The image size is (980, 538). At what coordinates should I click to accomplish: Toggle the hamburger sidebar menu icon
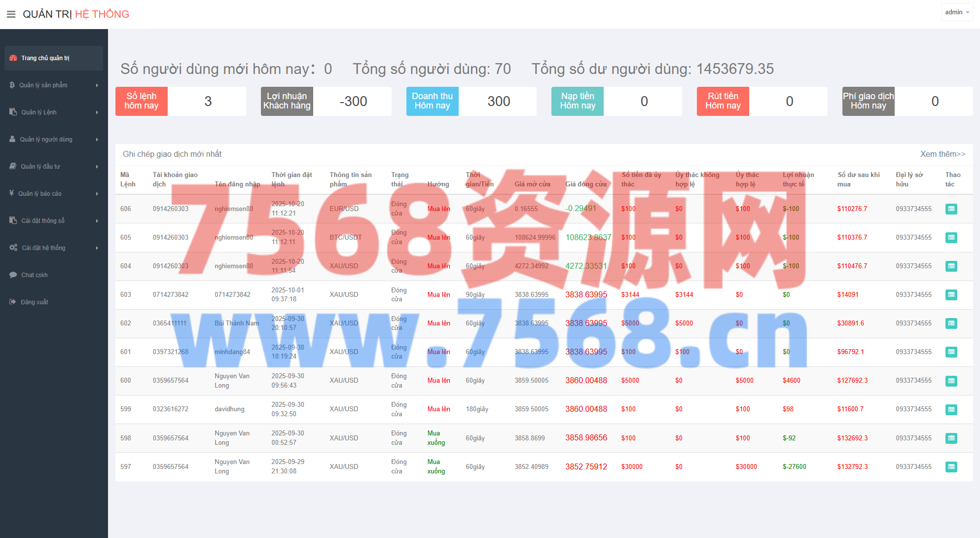(x=11, y=14)
